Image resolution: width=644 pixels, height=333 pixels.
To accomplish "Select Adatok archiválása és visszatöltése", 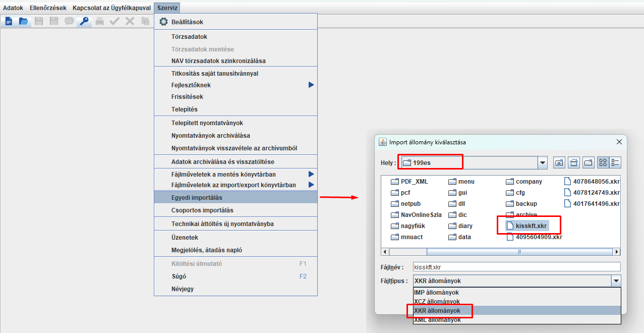I will [236, 162].
